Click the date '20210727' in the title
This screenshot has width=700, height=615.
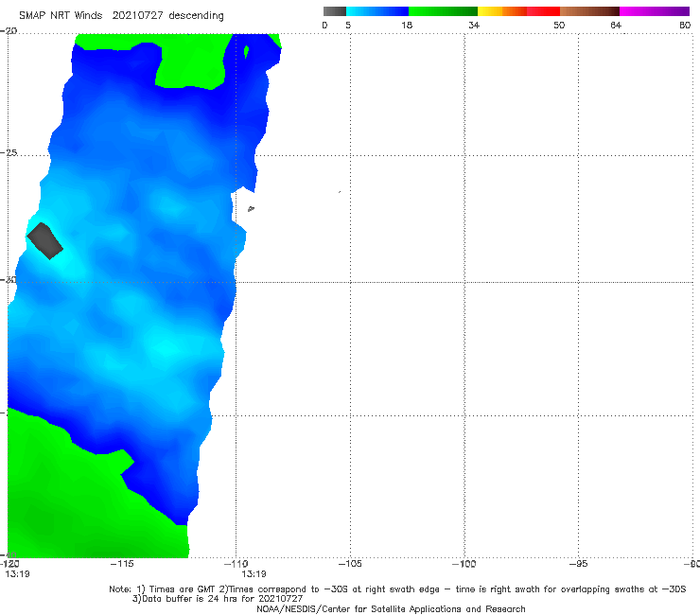(x=137, y=16)
